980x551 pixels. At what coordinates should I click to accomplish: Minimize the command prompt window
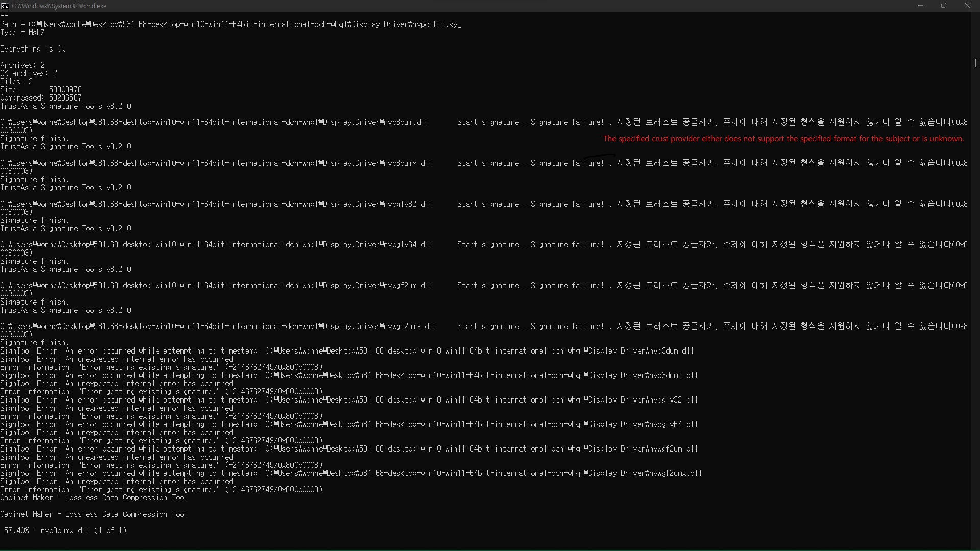921,6
